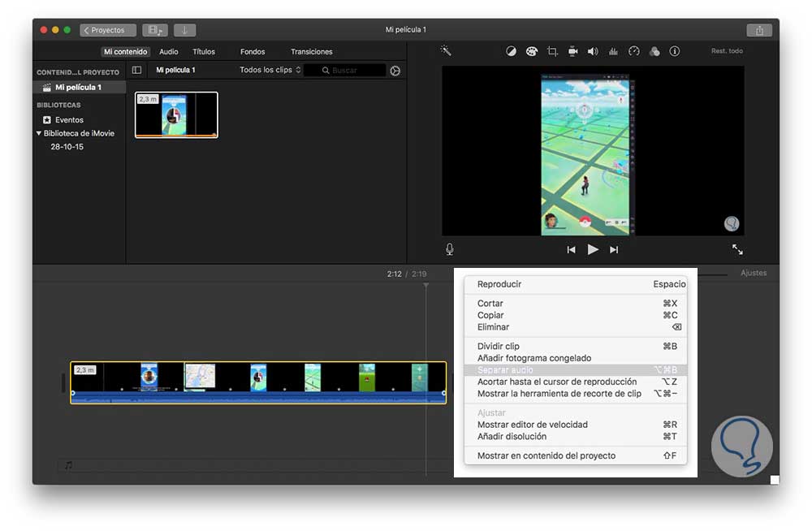Switch to Mi contenido tab
Image resolution: width=812 pixels, height=531 pixels.
click(x=125, y=52)
